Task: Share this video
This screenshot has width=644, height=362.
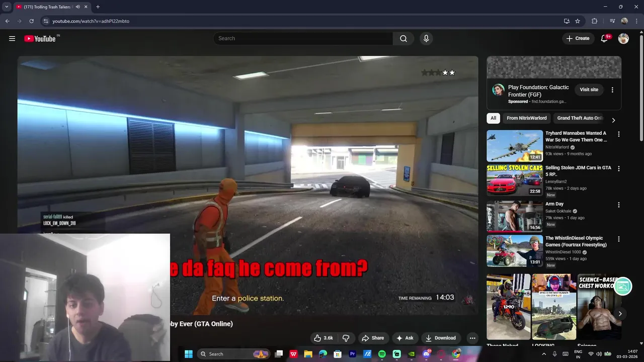Action: click(373, 338)
